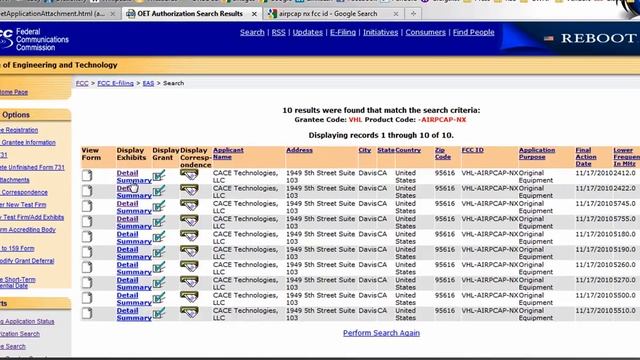Open the correspondence envelope icon in the 5745.0 row
640x360 pixels.
coord(189,205)
